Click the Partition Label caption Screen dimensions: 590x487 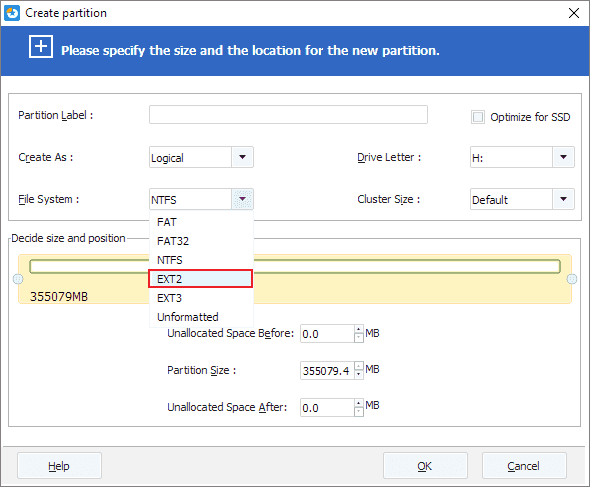[56, 115]
